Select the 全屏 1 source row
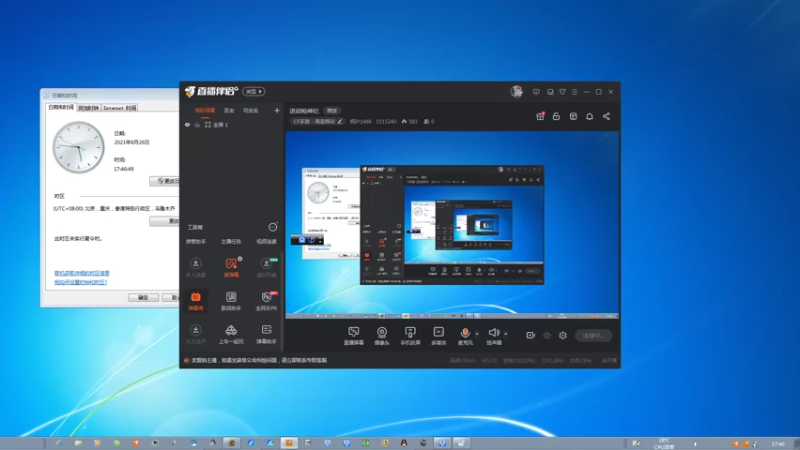 pyautogui.click(x=232, y=124)
